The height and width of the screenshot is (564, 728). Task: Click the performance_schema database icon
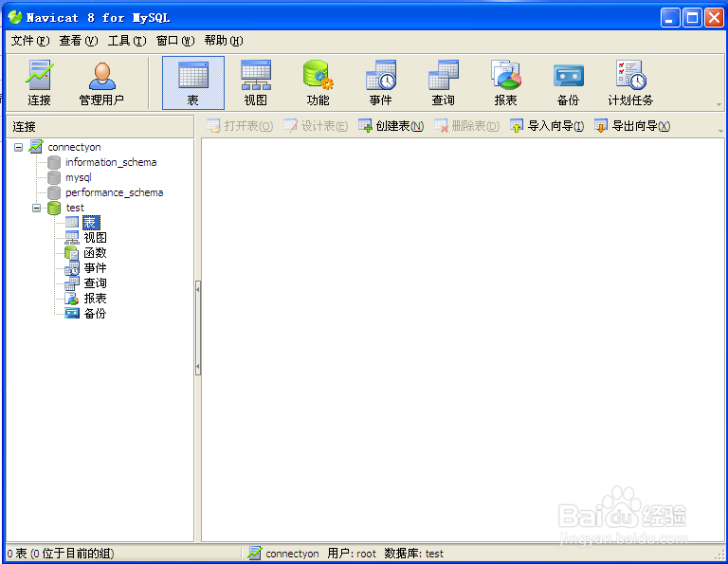(x=54, y=192)
